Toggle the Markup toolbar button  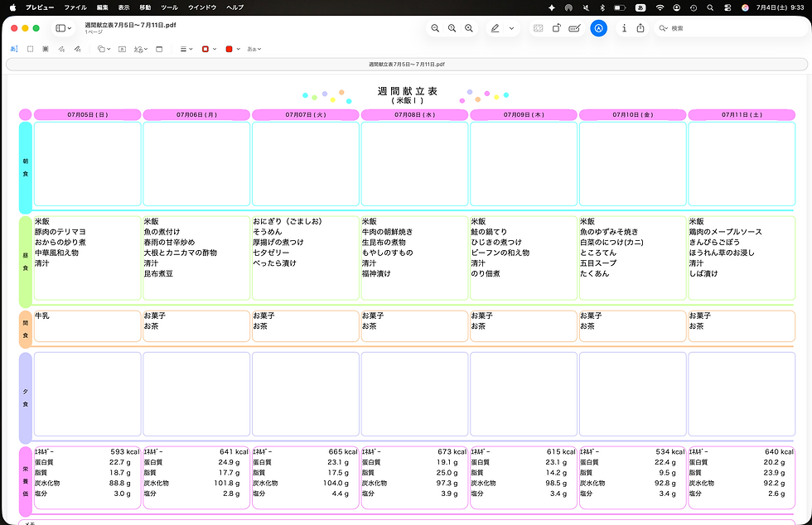[x=598, y=28]
